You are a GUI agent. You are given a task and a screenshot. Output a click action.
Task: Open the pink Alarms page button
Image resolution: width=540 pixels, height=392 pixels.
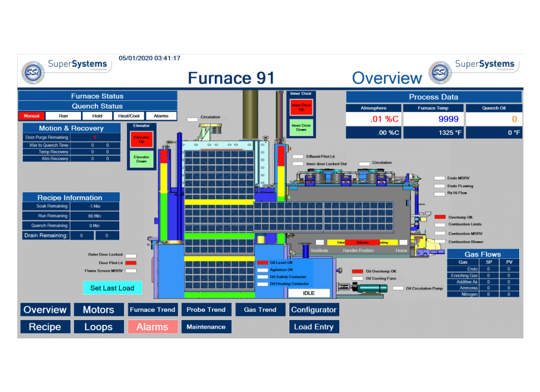click(152, 327)
